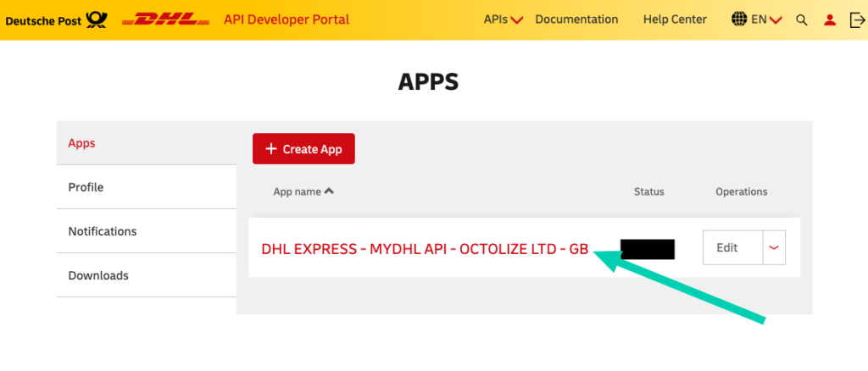The image size is (868, 371).
Task: Click the Deutsche Post logo
Action: pos(57,19)
